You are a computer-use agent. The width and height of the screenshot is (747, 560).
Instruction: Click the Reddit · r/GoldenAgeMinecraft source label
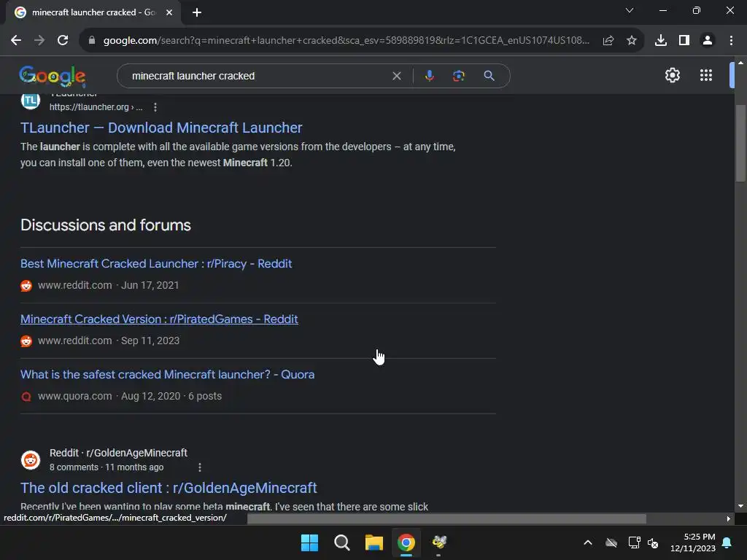point(118,453)
